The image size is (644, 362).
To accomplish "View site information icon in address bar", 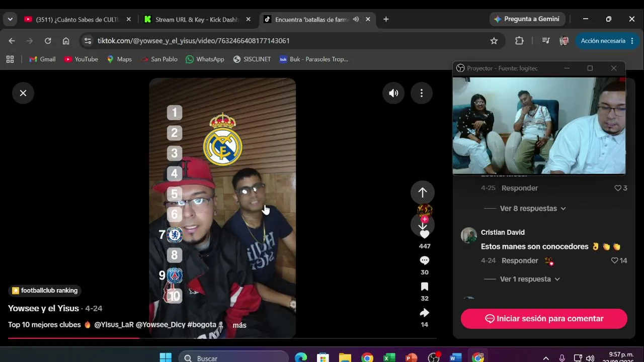I will (x=88, y=41).
